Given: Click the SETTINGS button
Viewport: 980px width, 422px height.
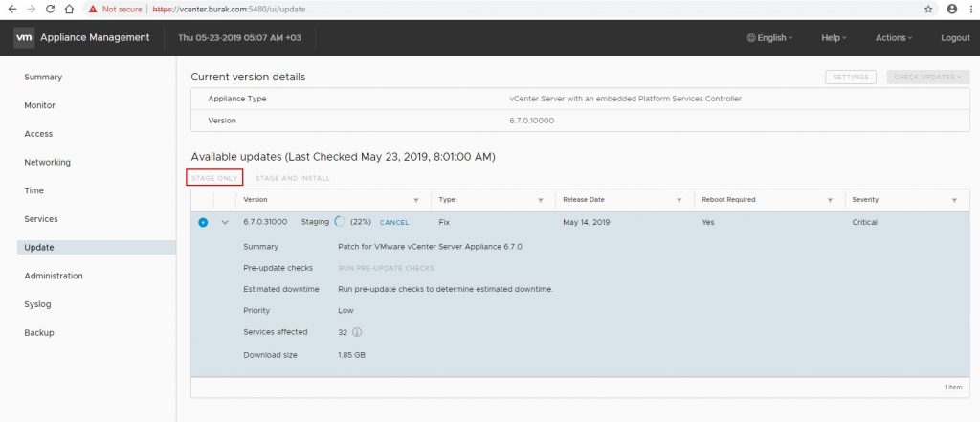Looking at the screenshot, I should [851, 77].
